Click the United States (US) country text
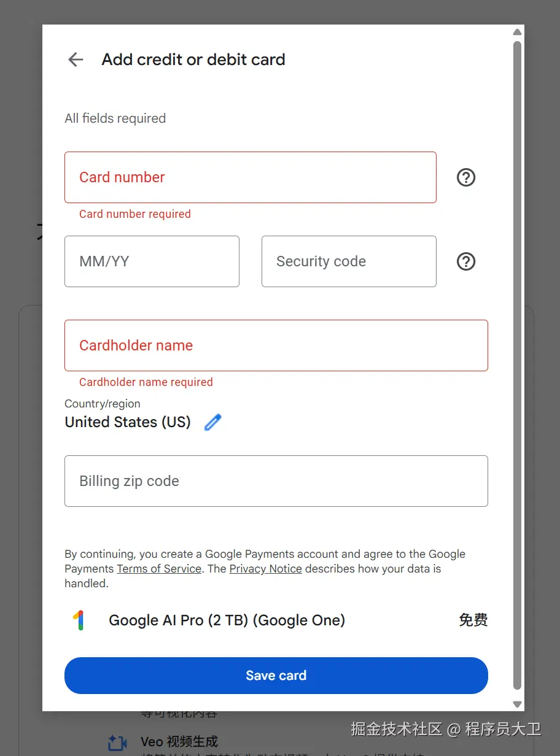This screenshot has height=756, width=560. tap(128, 422)
